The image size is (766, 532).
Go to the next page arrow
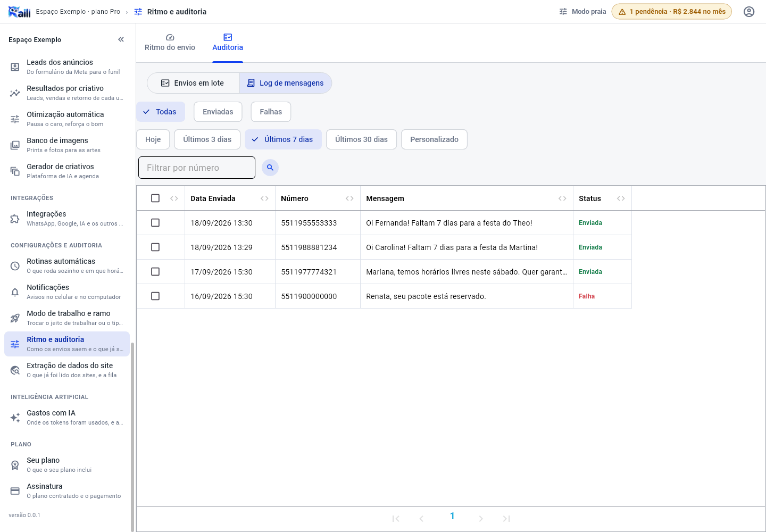coord(481,519)
